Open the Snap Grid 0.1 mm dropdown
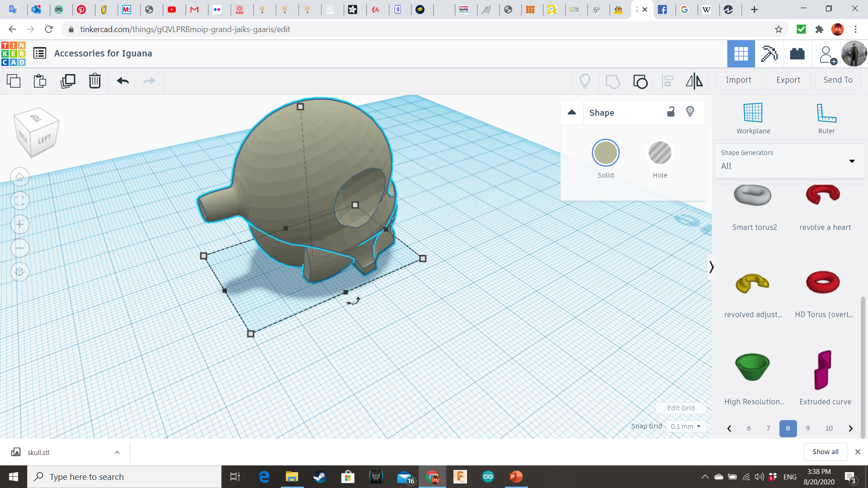 685,426
